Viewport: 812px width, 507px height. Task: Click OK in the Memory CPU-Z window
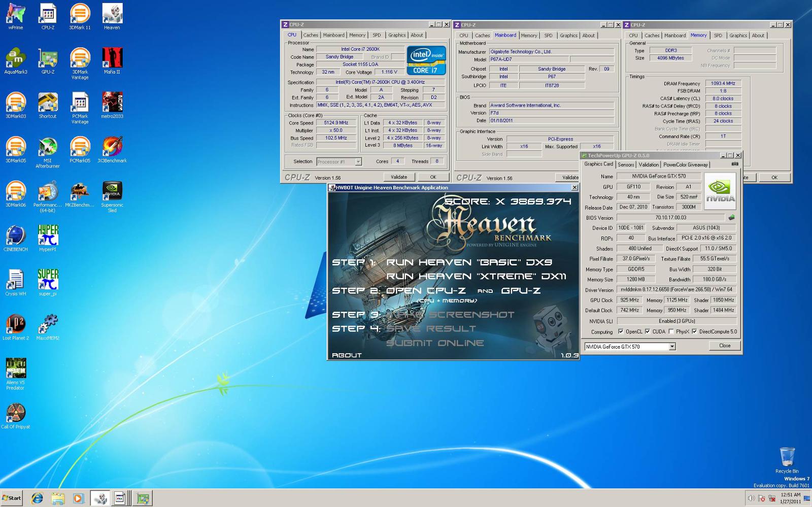(774, 177)
